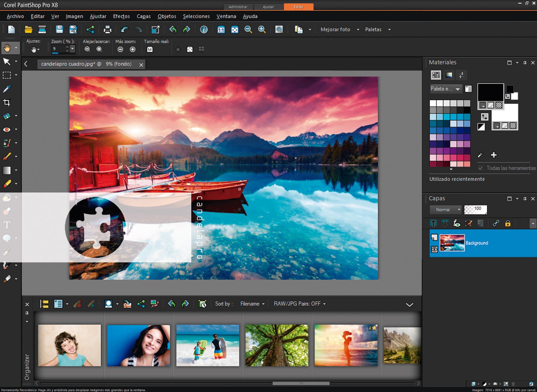Click the black foreground color swatch
537x392 pixels.
coord(490,92)
